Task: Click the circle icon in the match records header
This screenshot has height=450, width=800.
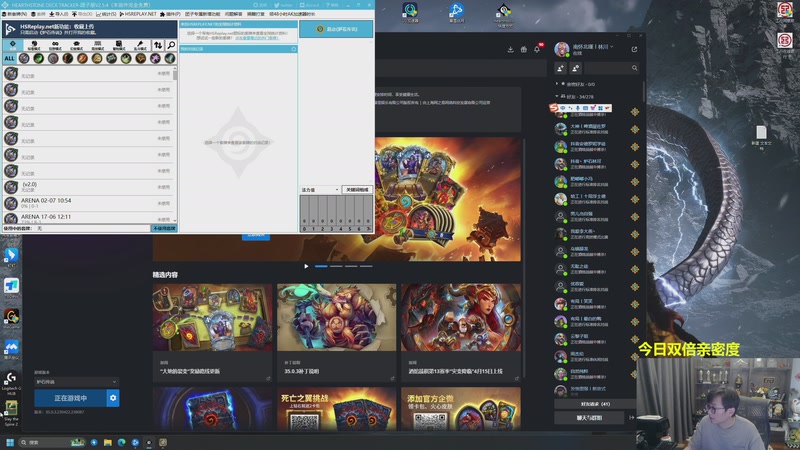Action: pyautogui.click(x=294, y=49)
